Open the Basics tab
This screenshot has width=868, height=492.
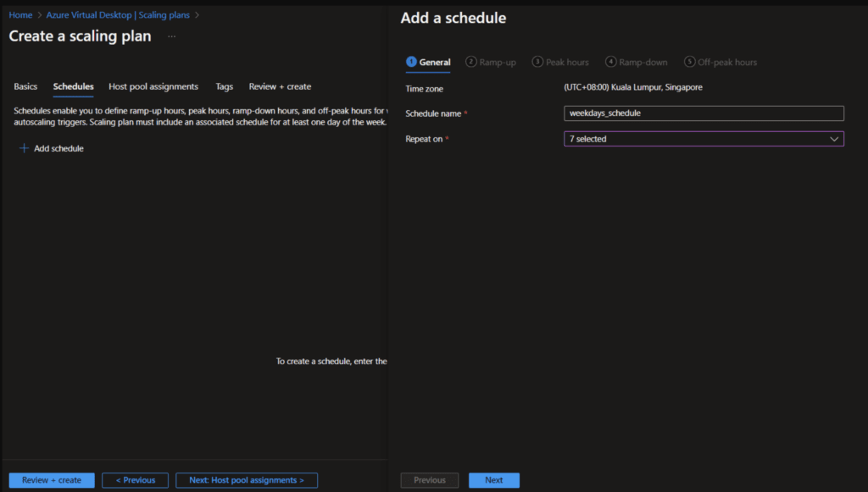(25, 86)
